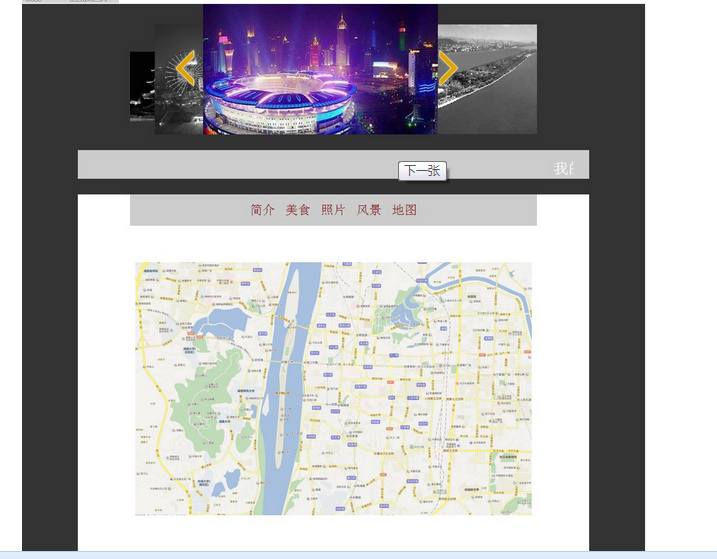Click the orange left arrow on the carousel
Screen dimensions: 717x559
coord(185,69)
